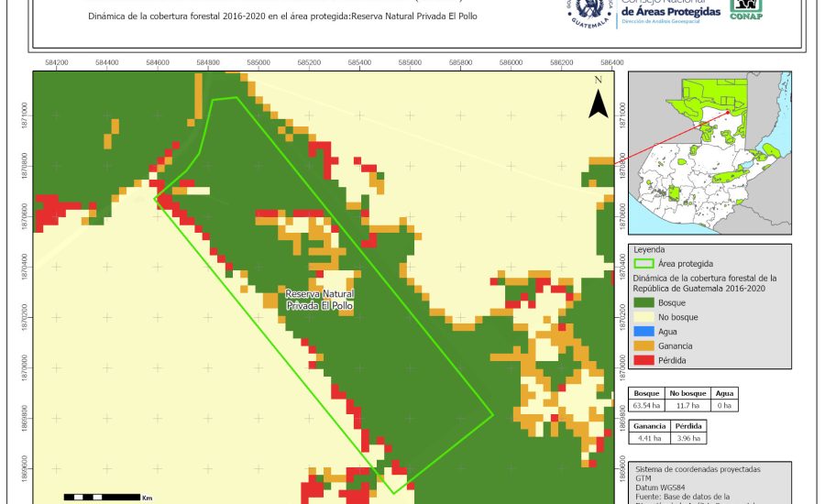Click the Bosque 63.54 ha table cell

tap(648, 404)
